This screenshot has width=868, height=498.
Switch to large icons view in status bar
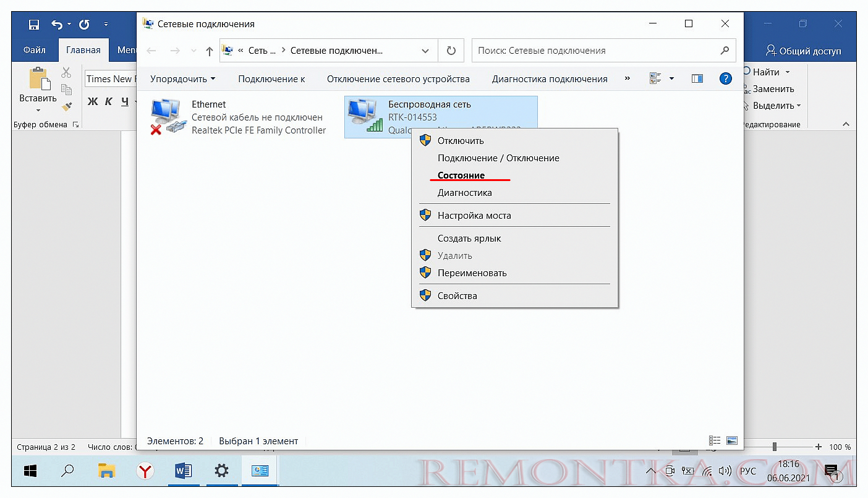pyautogui.click(x=732, y=441)
